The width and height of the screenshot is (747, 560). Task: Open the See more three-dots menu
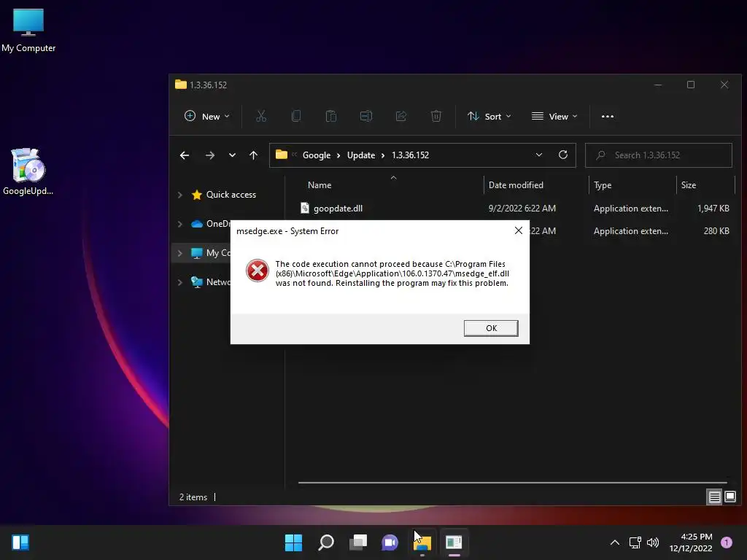tap(608, 116)
